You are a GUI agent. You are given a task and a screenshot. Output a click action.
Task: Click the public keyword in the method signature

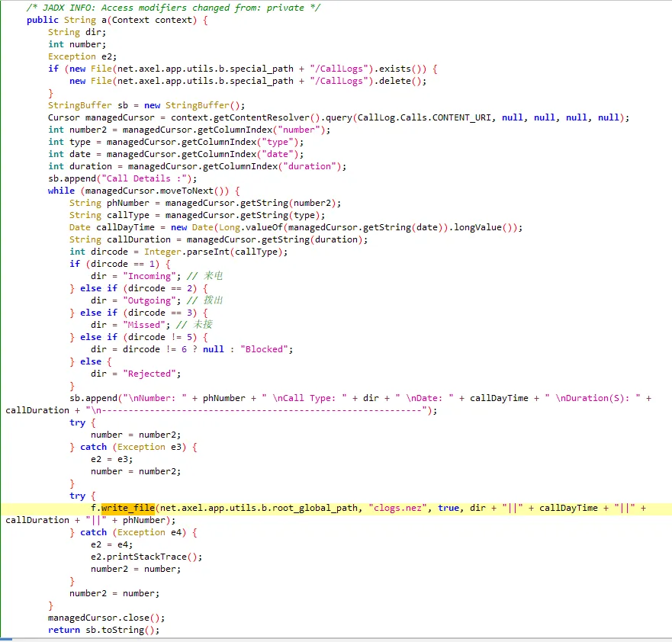click(x=43, y=20)
